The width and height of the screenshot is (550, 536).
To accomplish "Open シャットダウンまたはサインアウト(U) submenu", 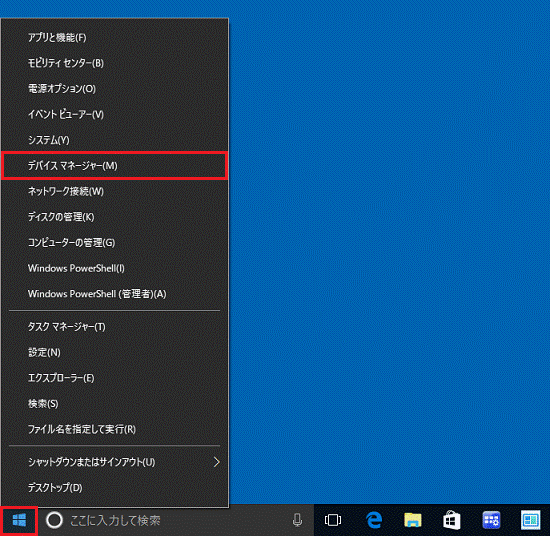I will click(115, 462).
